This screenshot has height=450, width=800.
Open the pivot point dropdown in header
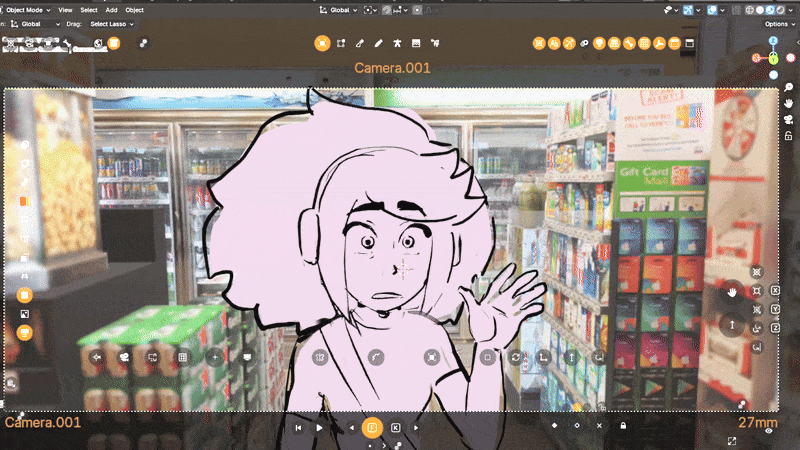point(370,10)
